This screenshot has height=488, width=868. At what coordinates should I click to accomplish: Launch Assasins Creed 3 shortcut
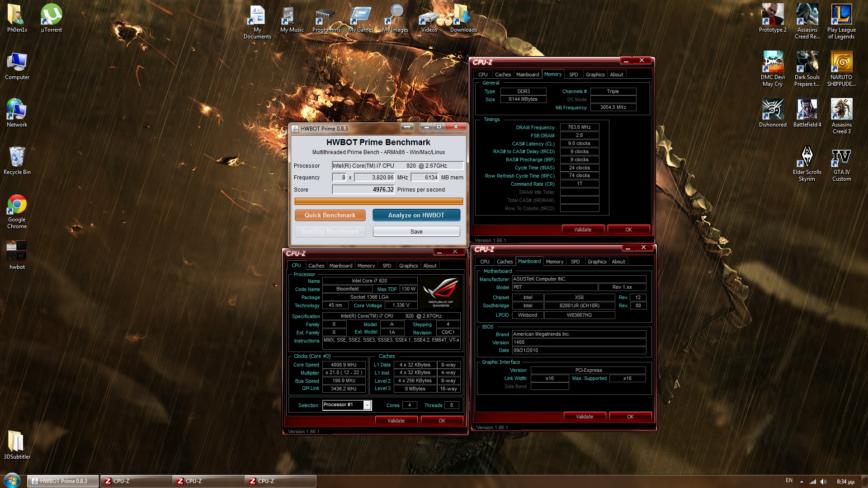[841, 117]
